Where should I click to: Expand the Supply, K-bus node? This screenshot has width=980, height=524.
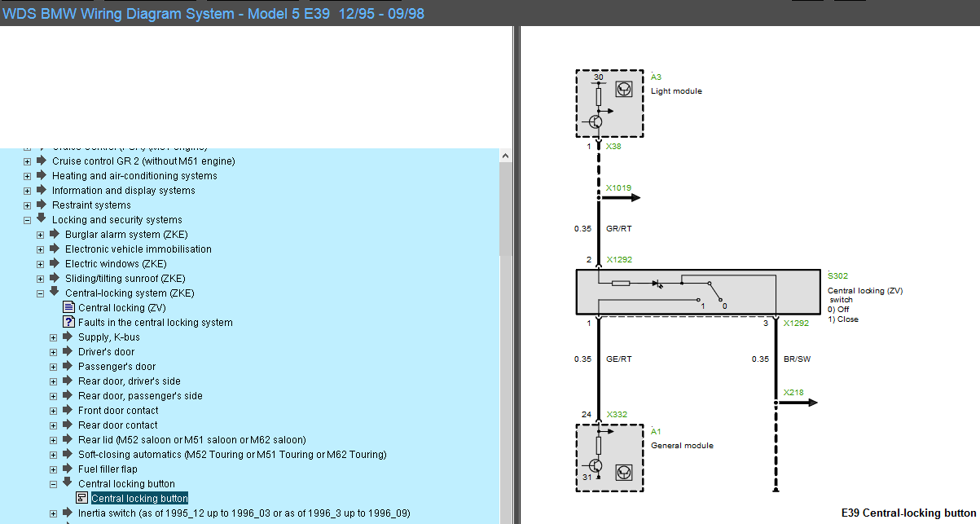(53, 337)
